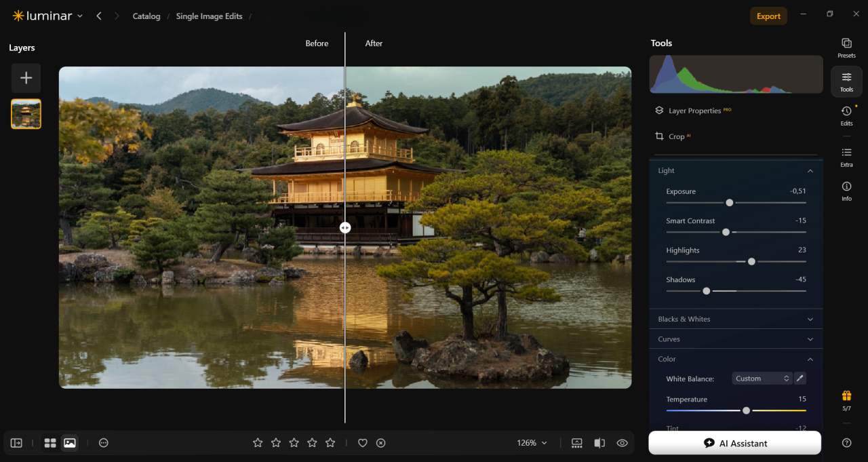Switch to single image view
The height and width of the screenshot is (462, 868).
(69, 443)
